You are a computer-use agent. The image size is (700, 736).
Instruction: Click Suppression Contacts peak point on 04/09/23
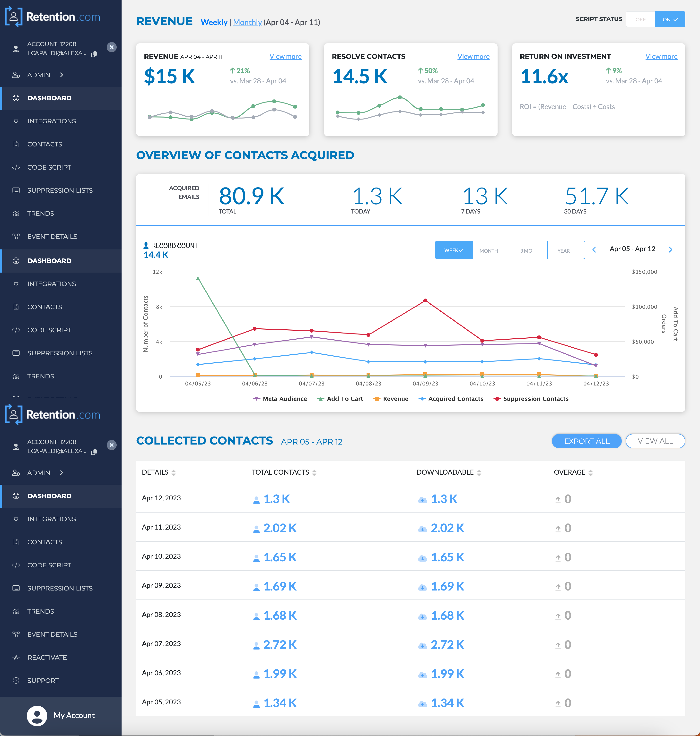pos(425,300)
